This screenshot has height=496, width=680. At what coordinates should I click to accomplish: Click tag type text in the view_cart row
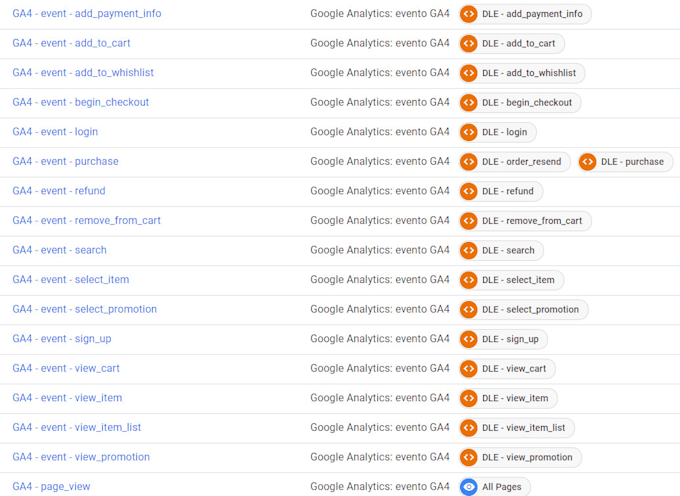380,368
